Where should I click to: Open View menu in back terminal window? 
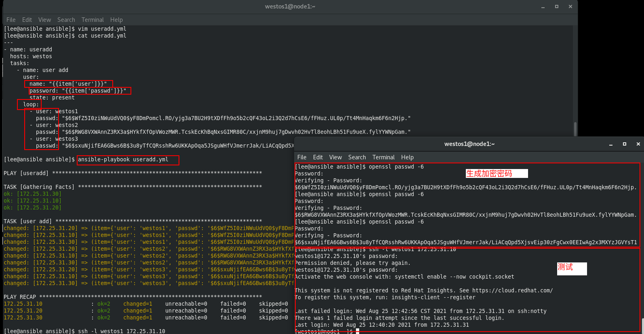tap(44, 20)
